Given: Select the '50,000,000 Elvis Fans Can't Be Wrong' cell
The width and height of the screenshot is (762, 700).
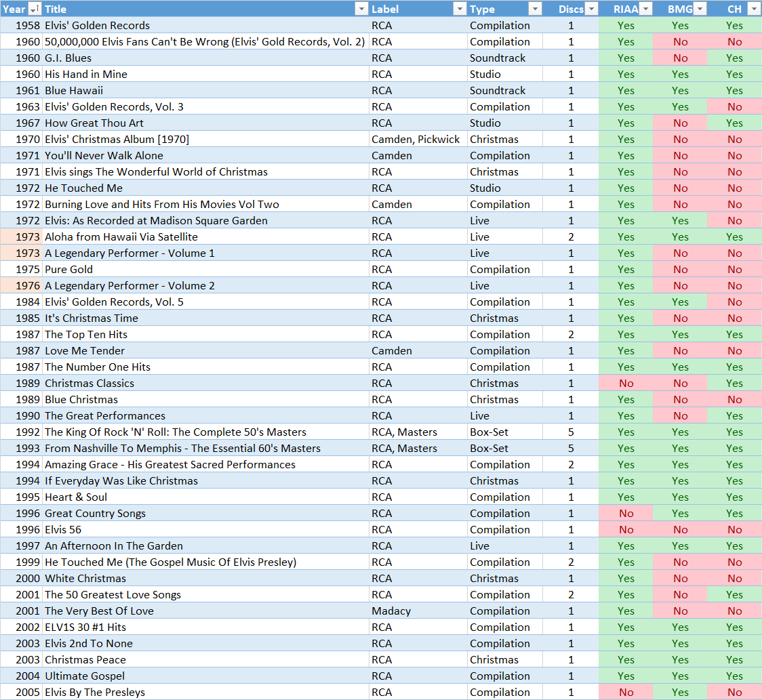Looking at the screenshot, I should [205, 42].
